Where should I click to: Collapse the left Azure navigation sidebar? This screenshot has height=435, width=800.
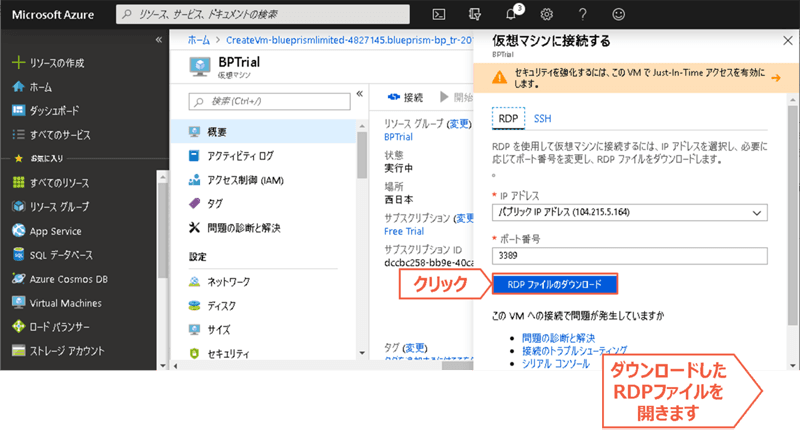pos(159,39)
